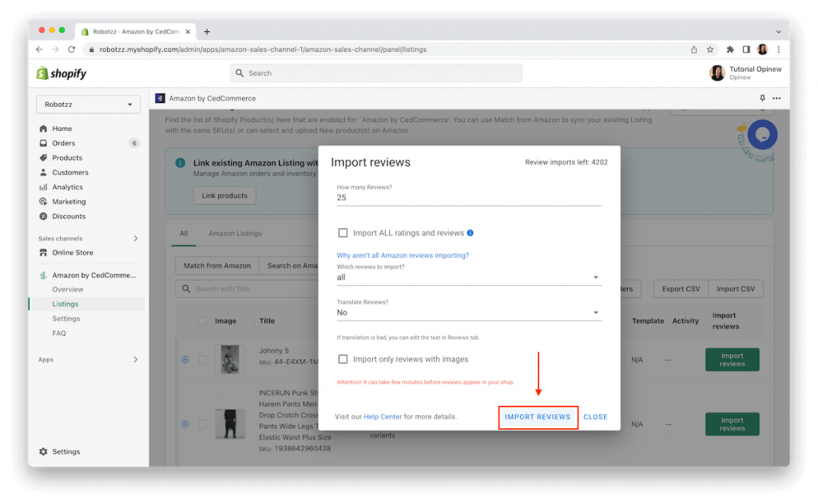
Task: Open the Translate Reviews dropdown
Action: point(469,312)
